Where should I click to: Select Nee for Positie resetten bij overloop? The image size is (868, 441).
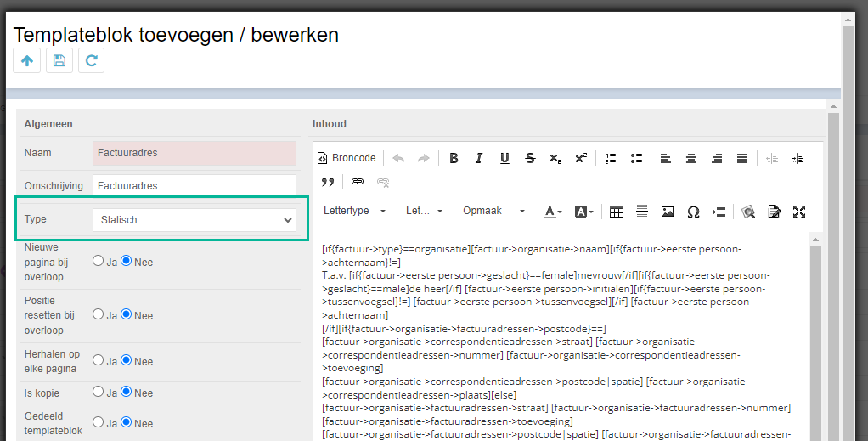tap(127, 314)
